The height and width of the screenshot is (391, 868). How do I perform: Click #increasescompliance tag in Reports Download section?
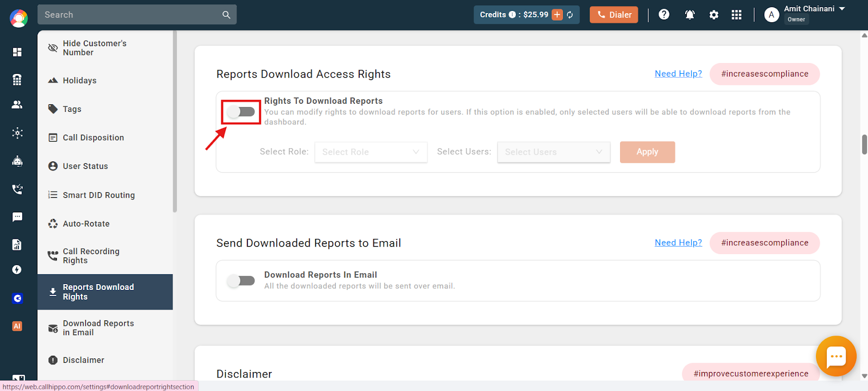click(764, 74)
